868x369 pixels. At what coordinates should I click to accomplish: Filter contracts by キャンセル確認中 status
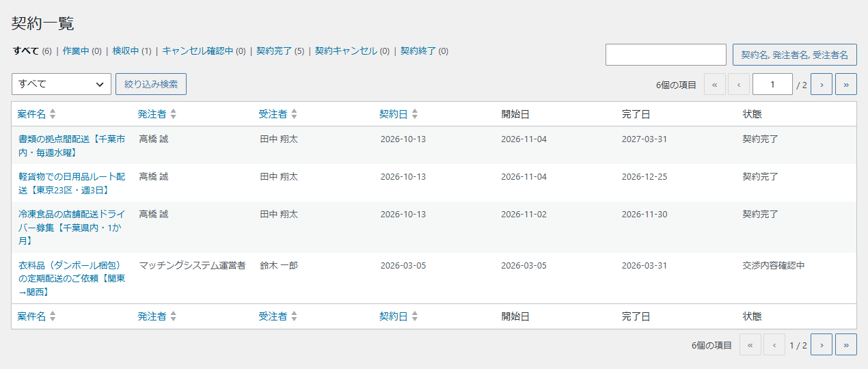coord(204,51)
